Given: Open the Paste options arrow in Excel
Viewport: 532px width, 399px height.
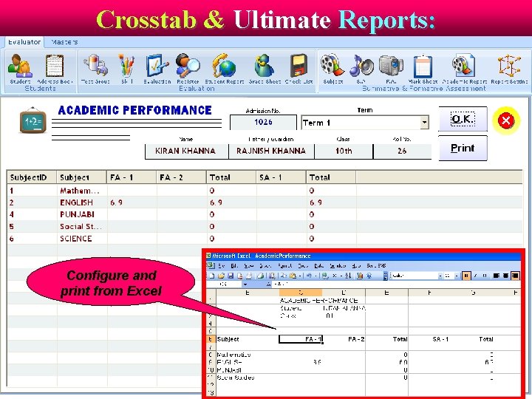Looking at the screenshot, I should point(299,276).
